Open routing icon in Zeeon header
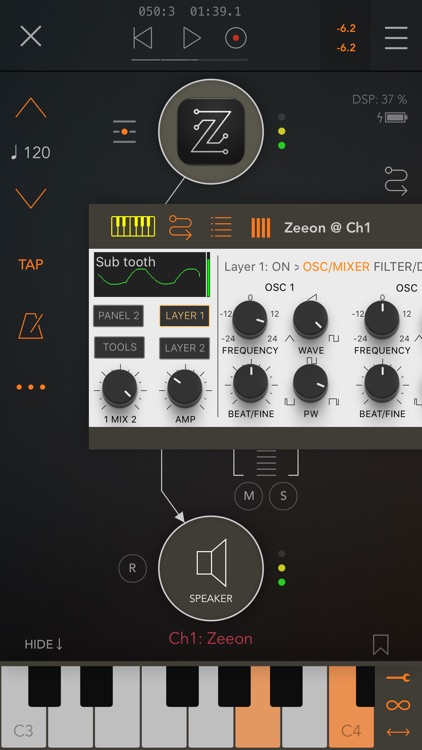Viewport: 422px width, 750px height. 180,227
